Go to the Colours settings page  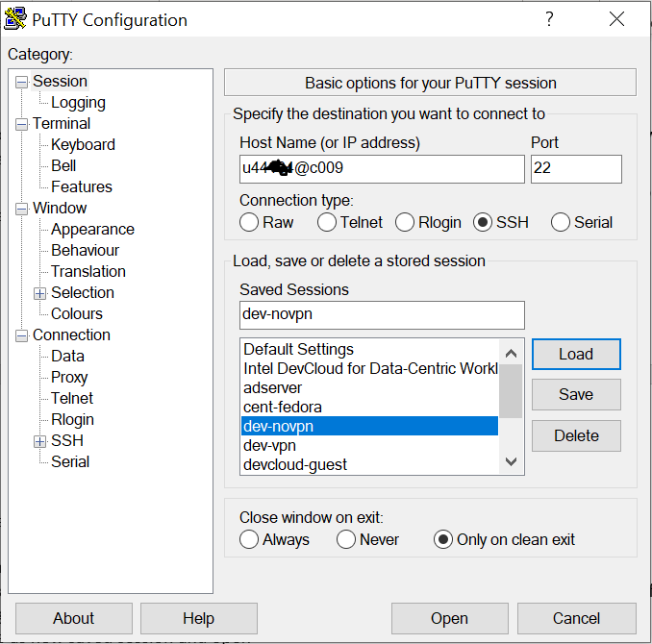coord(76,314)
